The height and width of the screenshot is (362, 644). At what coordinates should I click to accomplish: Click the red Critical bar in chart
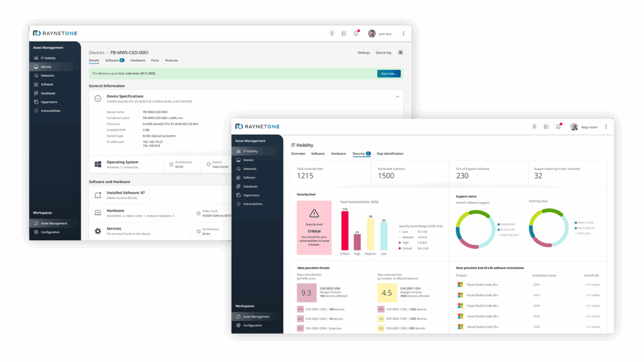click(x=345, y=231)
